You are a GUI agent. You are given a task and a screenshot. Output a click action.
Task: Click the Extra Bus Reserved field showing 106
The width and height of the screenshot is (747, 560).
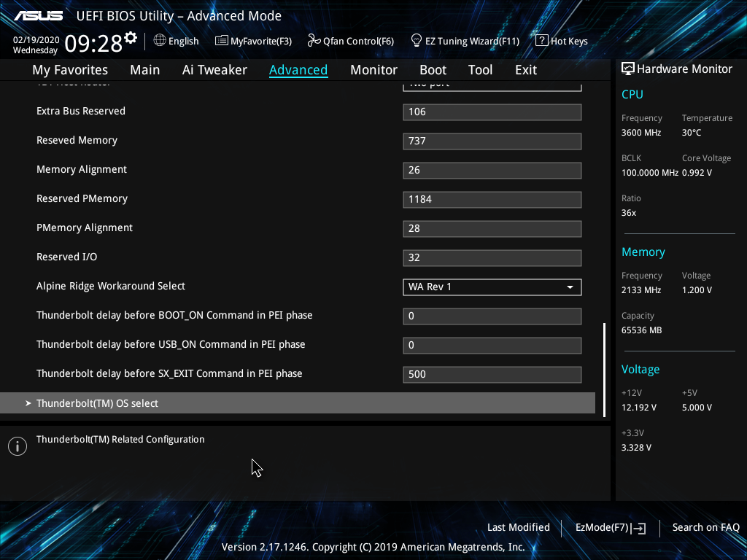(x=492, y=112)
